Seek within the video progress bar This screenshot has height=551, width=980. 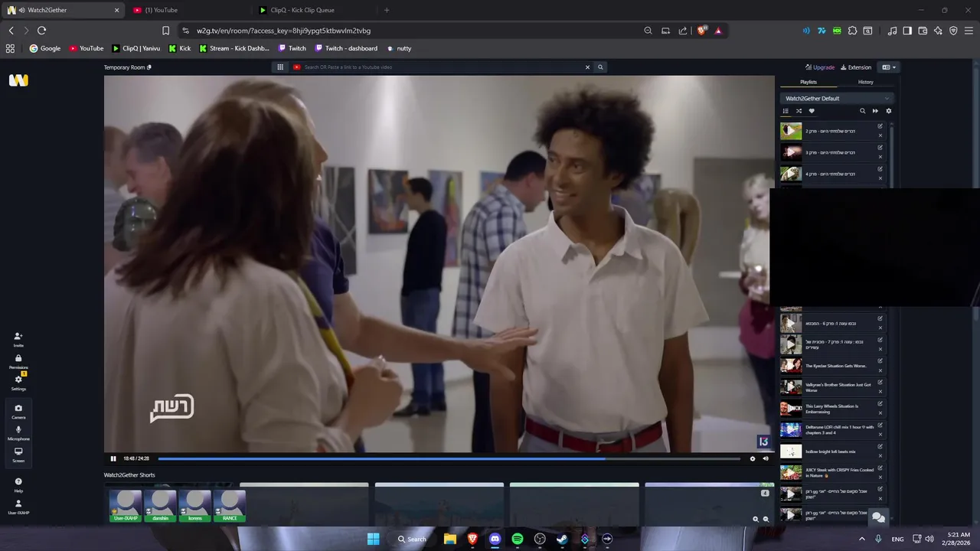[449, 458]
